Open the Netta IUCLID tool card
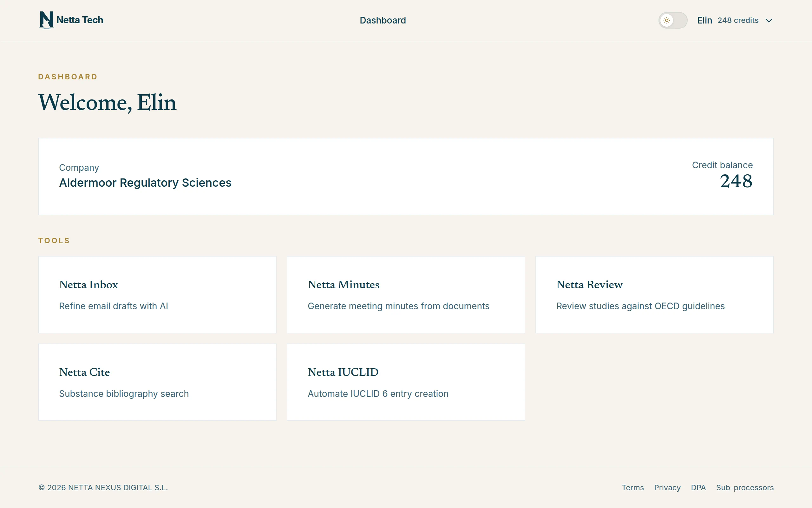Image resolution: width=812 pixels, height=508 pixels. (x=406, y=382)
